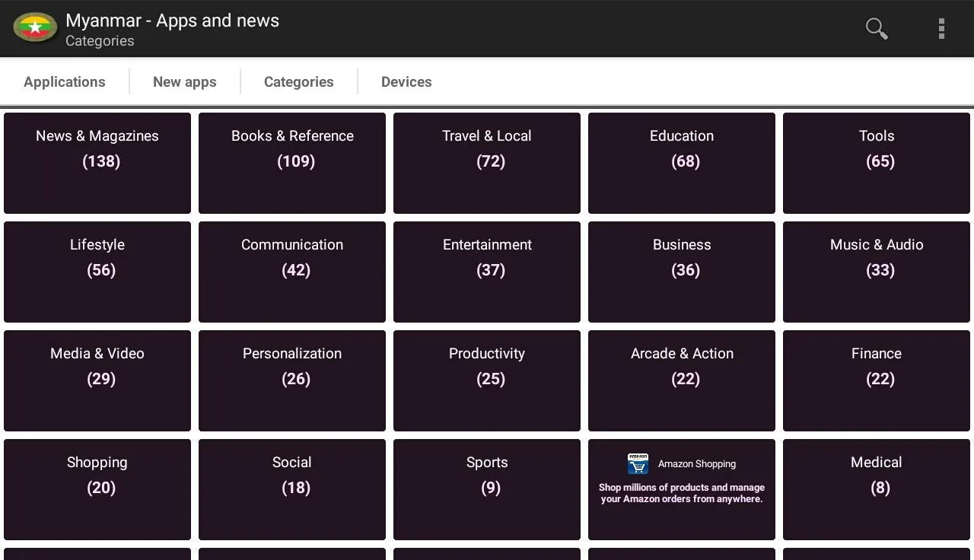
Task: Open the Shopping category tile
Action: 97,489
